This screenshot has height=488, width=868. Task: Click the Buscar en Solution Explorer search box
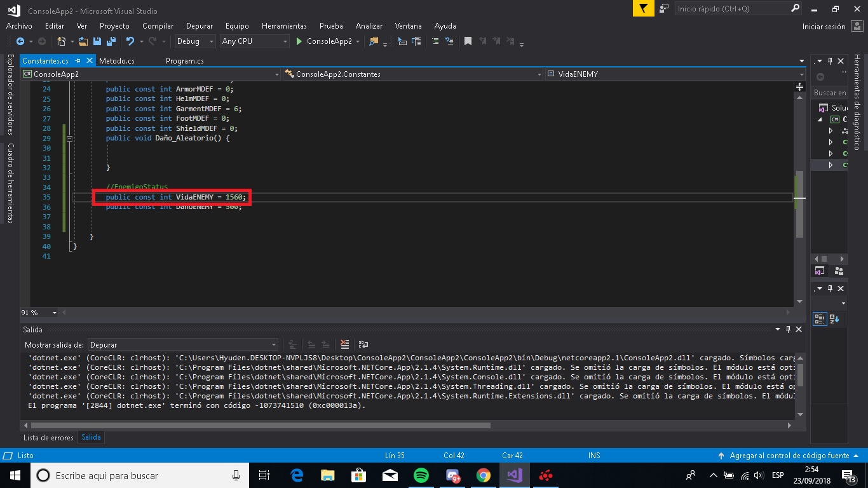coord(829,93)
